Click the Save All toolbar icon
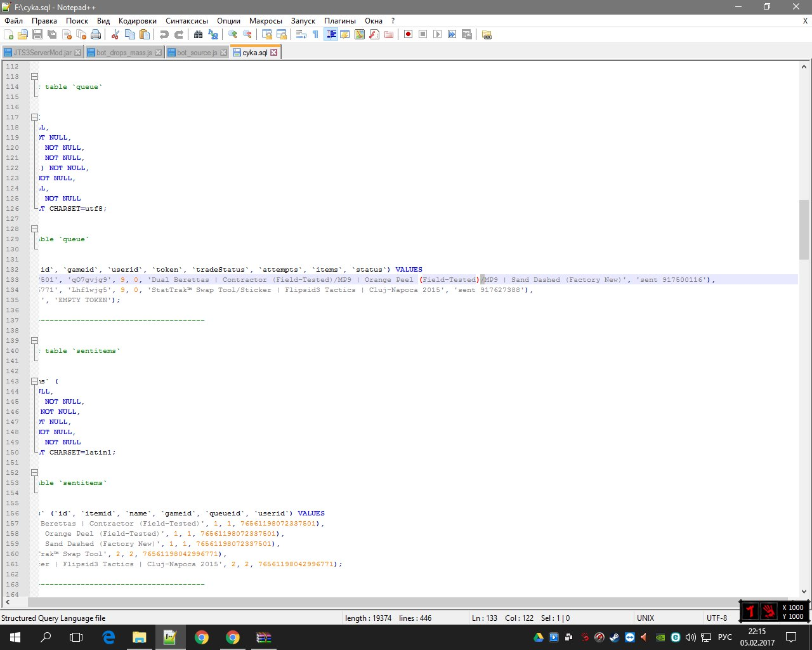Image resolution: width=812 pixels, height=650 pixels. 52,34
